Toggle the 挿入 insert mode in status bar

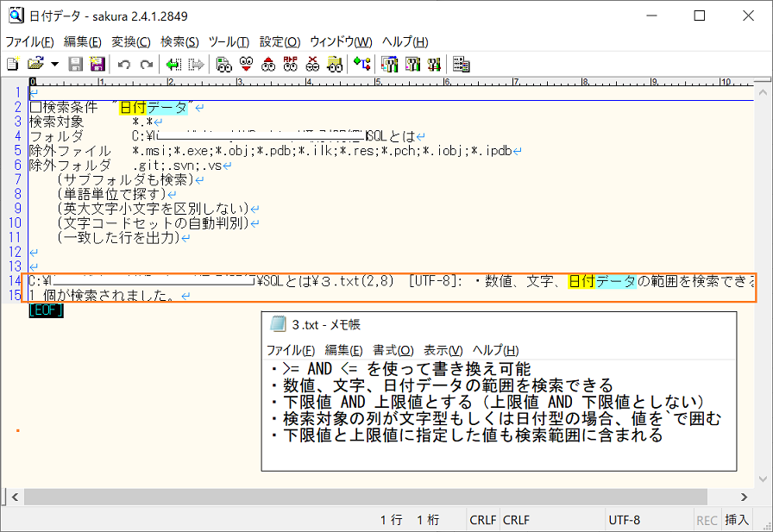[x=737, y=520]
